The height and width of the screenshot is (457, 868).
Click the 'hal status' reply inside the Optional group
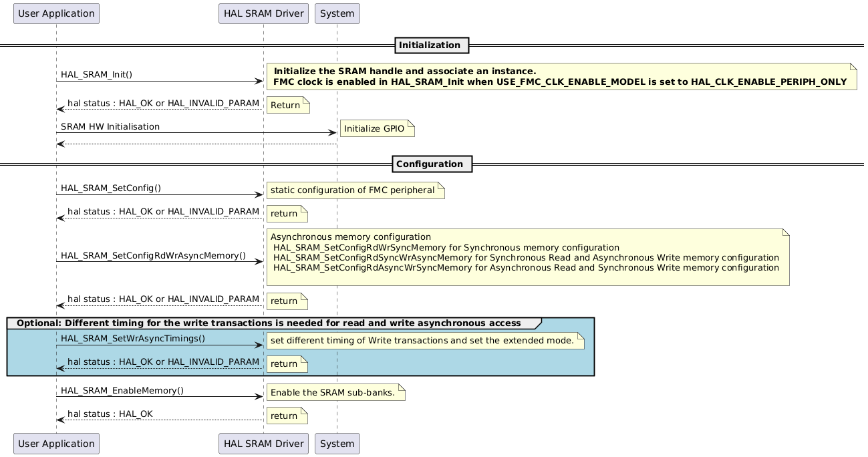[163, 361]
